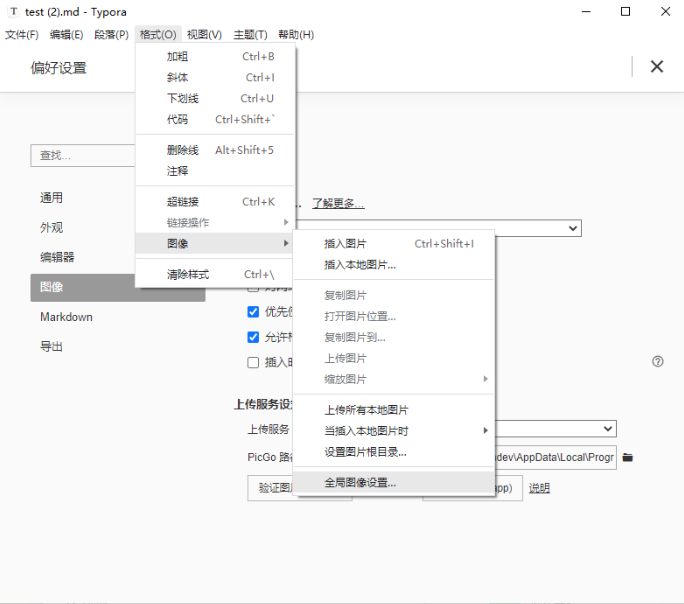Minimize the Typora window

coord(586,12)
